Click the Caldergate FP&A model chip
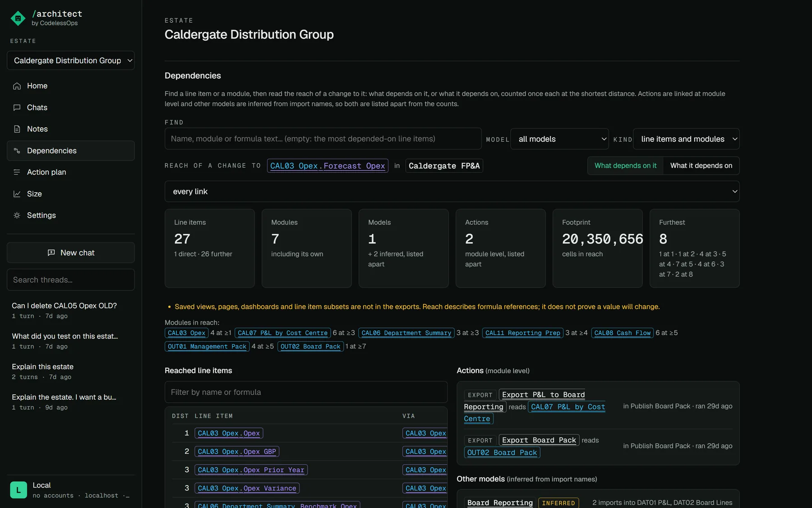 [444, 166]
